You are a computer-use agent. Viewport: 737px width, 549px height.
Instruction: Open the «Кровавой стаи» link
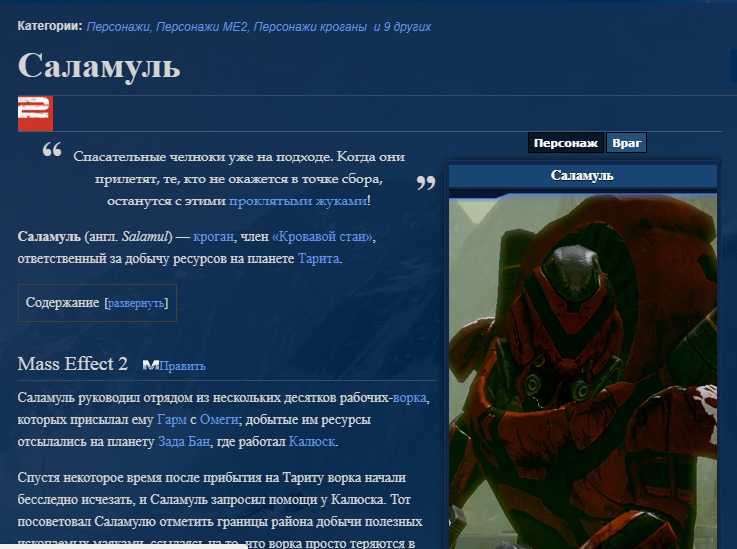(x=323, y=236)
